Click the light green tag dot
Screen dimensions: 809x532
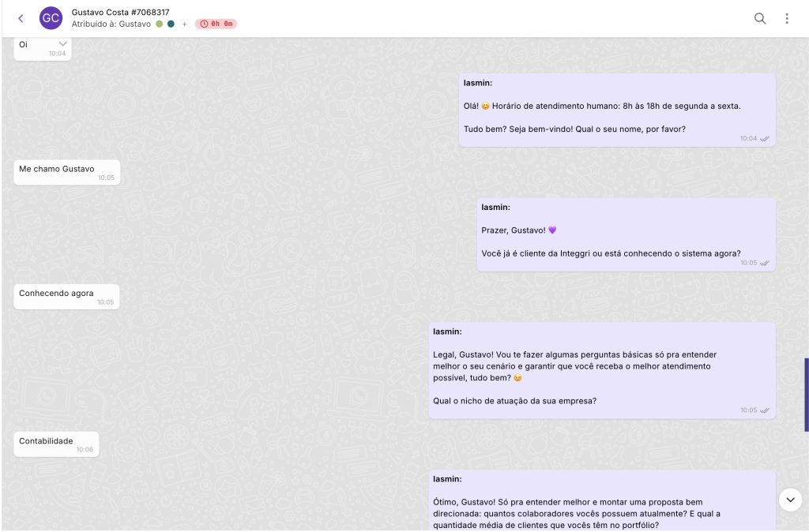[x=159, y=24]
